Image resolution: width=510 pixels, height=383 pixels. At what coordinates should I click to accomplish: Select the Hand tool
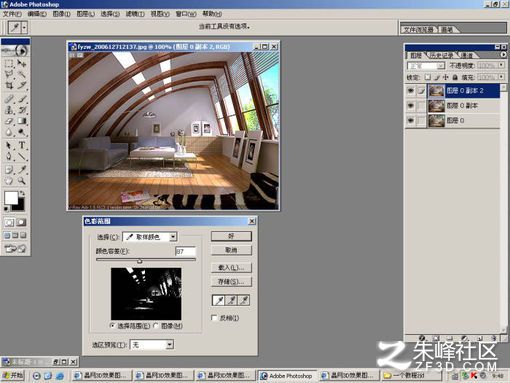click(9, 181)
